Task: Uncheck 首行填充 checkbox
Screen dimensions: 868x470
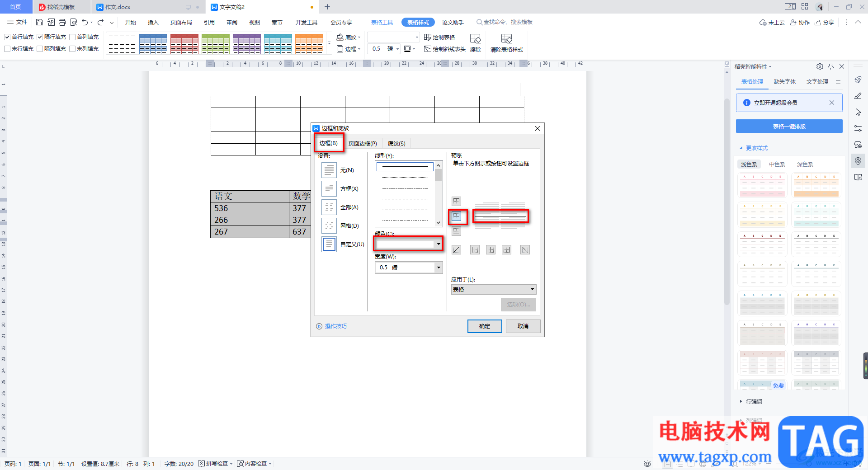Action: tap(7, 37)
